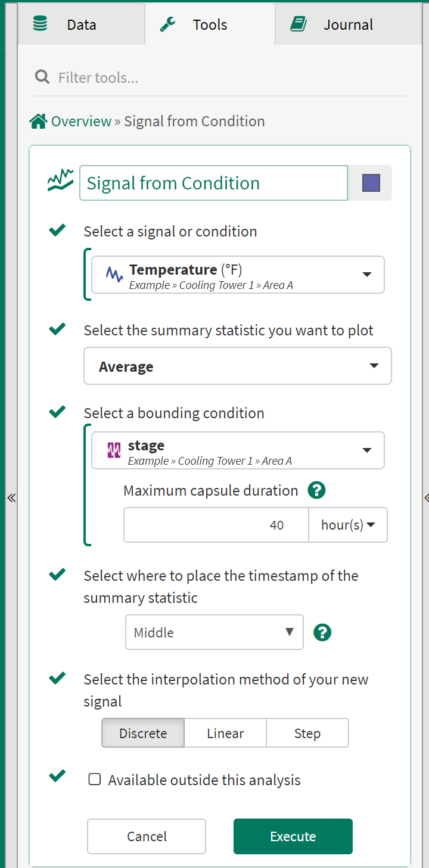Choose Linear interpolation method
This screenshot has width=429, height=868.
(225, 733)
